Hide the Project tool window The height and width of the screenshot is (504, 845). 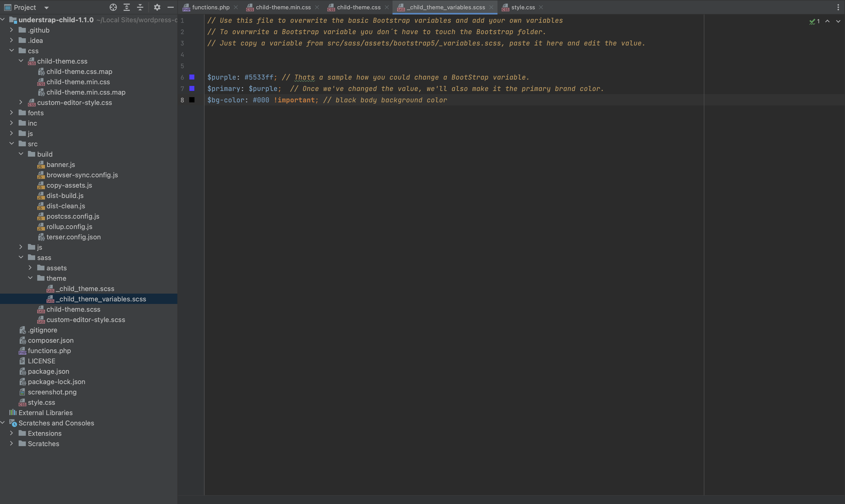pyautogui.click(x=170, y=7)
